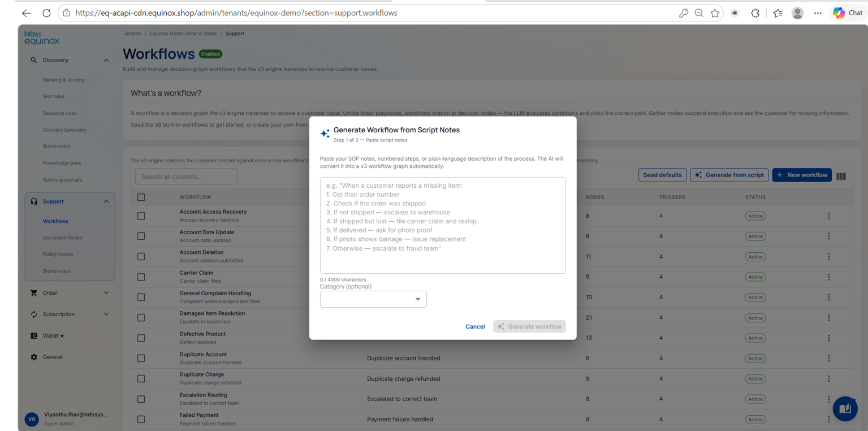868x431 pixels.
Task: Click the browser address bar URL
Action: [236, 13]
